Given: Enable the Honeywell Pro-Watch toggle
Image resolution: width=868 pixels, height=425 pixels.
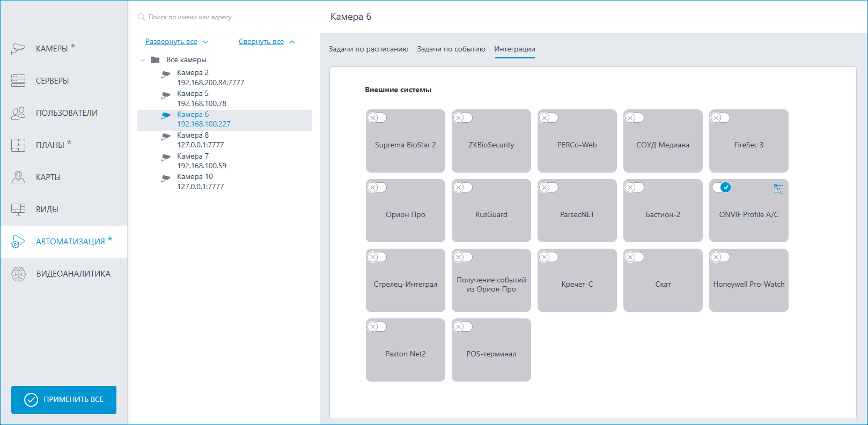Looking at the screenshot, I should (720, 257).
